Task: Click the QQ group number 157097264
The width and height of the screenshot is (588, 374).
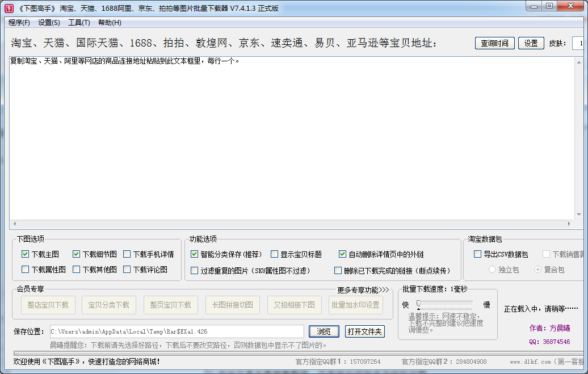Action: [x=365, y=362]
